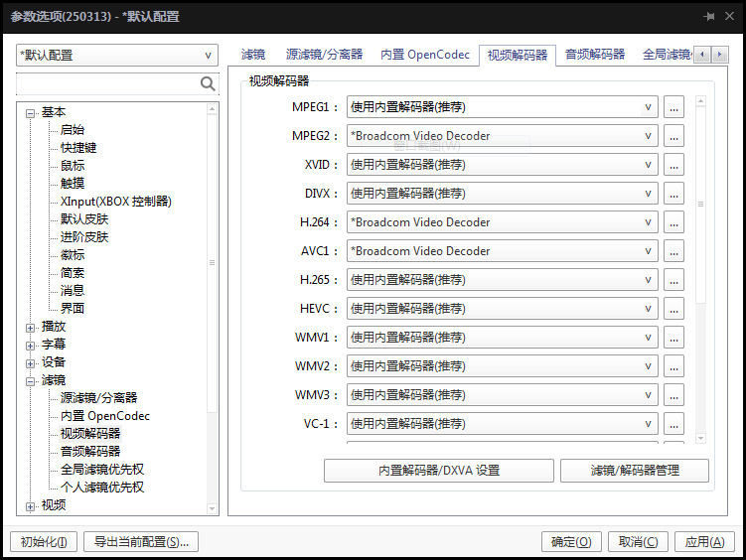Switch to the 滤镜 tab
This screenshot has height=560, width=746.
coord(253,55)
